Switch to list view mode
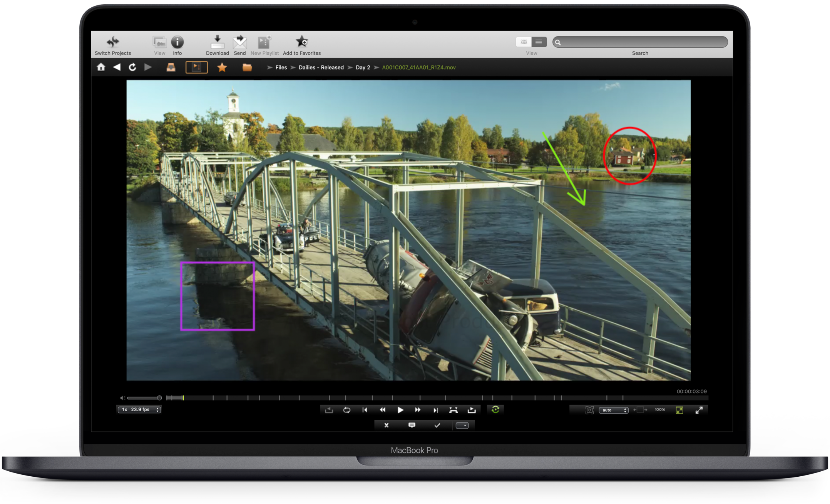Viewport: 830px width, 504px height. tap(539, 42)
